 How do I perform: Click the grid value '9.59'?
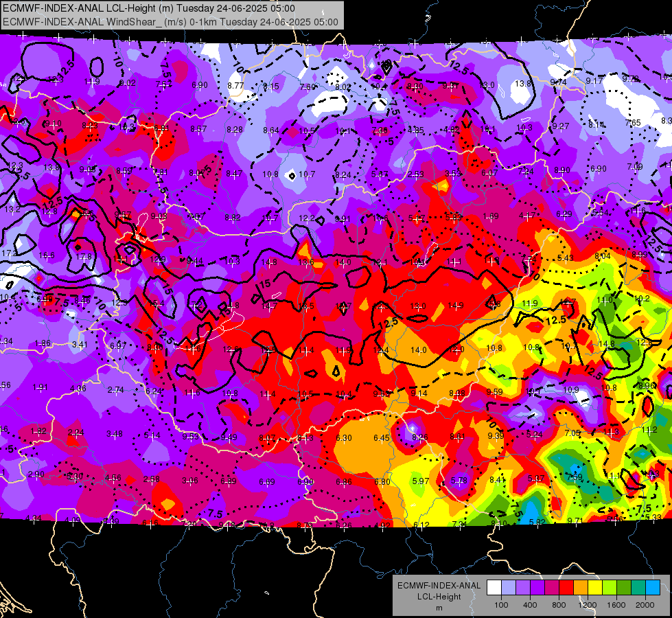(x=495, y=391)
